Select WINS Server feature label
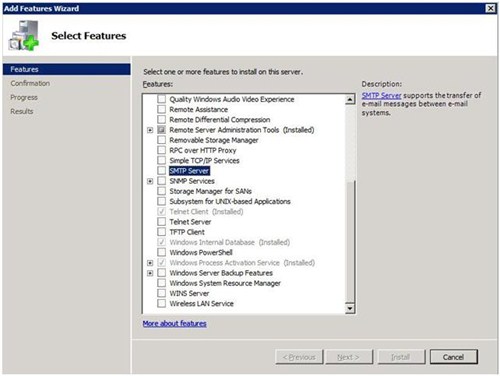 189,293
